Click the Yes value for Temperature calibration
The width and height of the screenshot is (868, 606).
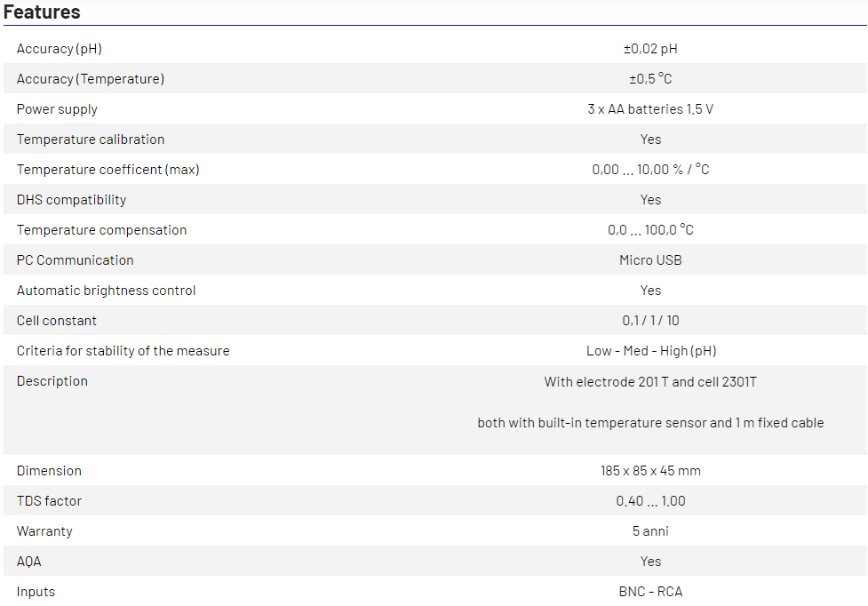[x=650, y=140]
